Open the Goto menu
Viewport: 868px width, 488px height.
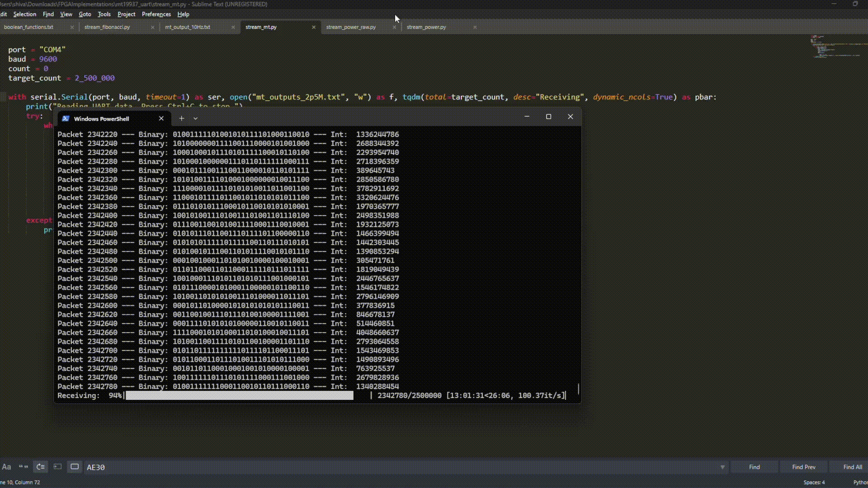pos(85,14)
